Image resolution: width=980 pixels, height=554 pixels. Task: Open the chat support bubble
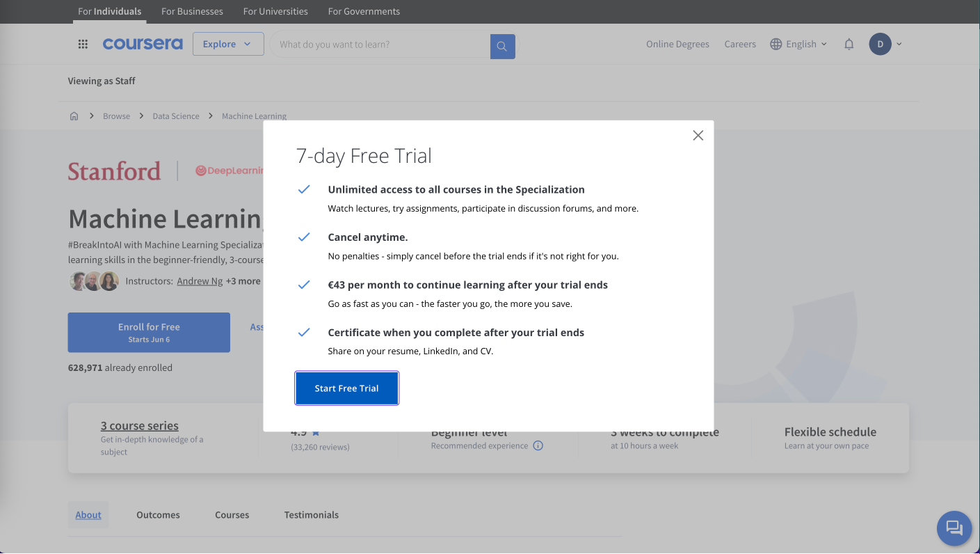tap(954, 528)
